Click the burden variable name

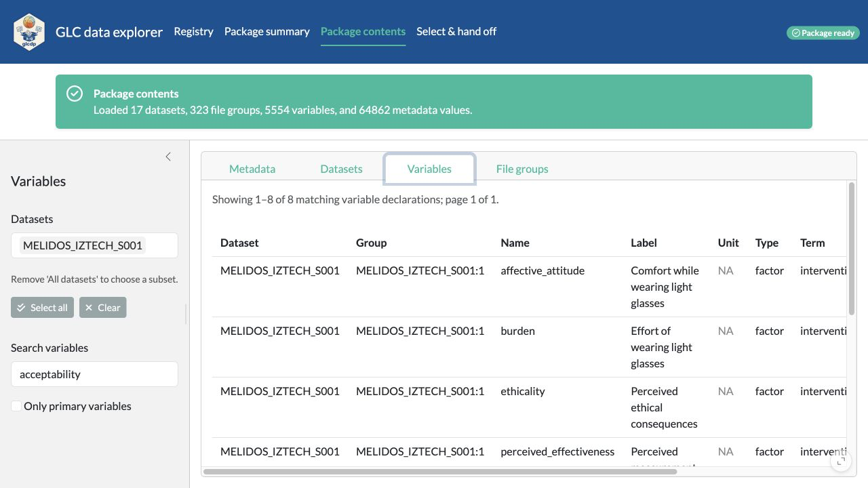pyautogui.click(x=517, y=331)
